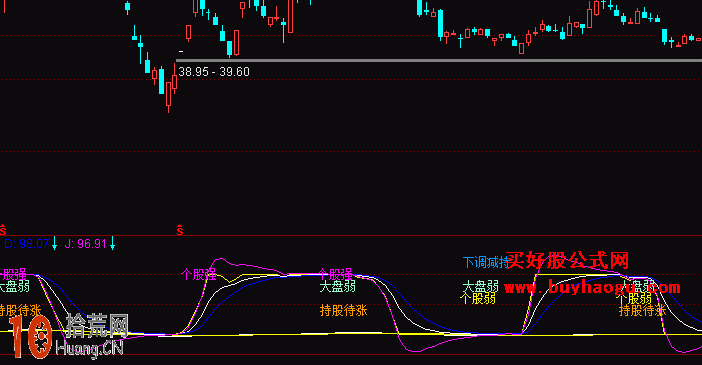Click the cyan down arrow beside D: 98.07
This screenshot has height=365, width=702.
coord(55,244)
